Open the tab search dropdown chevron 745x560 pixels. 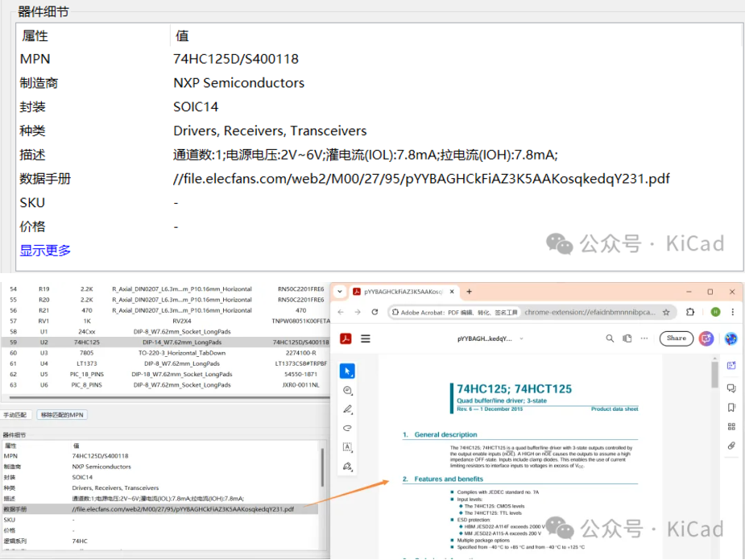(x=340, y=292)
